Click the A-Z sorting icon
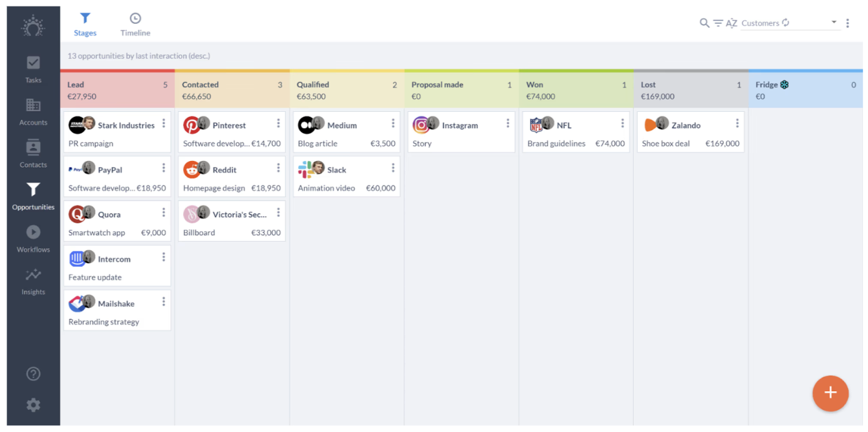This screenshot has width=868, height=432. (732, 23)
